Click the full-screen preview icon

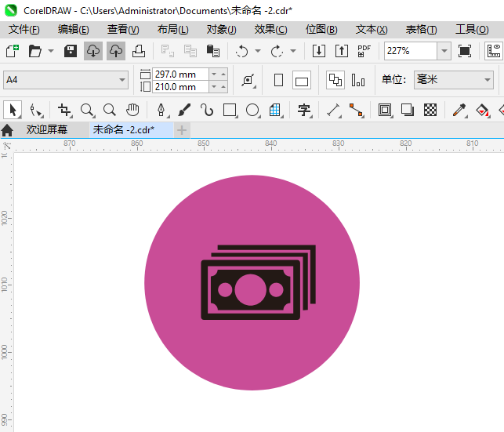(x=465, y=51)
